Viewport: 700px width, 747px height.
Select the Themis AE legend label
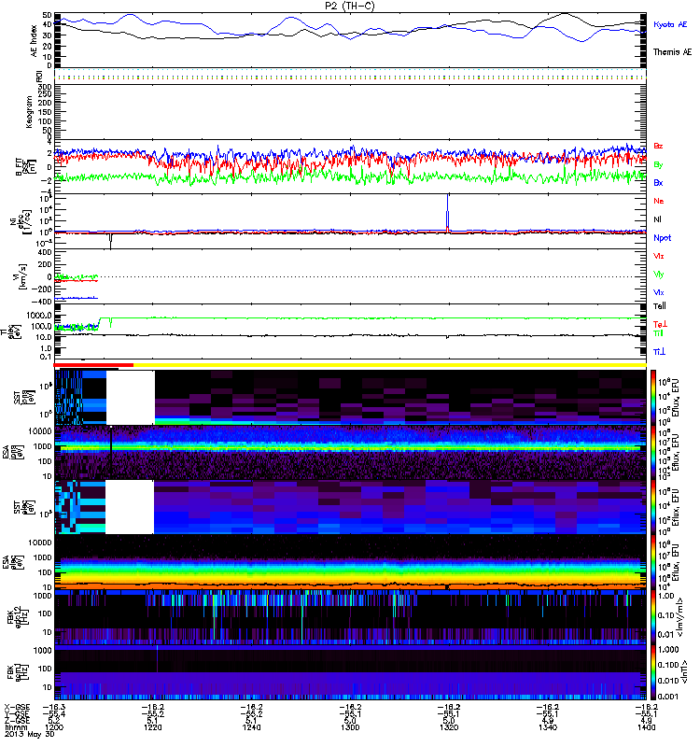(672, 52)
